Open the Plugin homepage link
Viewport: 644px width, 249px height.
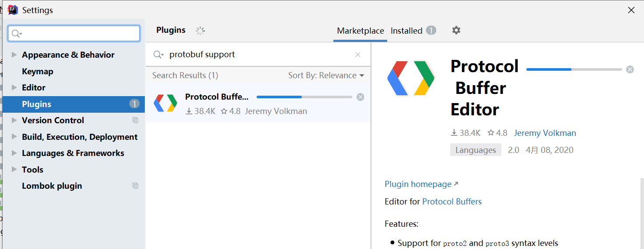coord(421,184)
